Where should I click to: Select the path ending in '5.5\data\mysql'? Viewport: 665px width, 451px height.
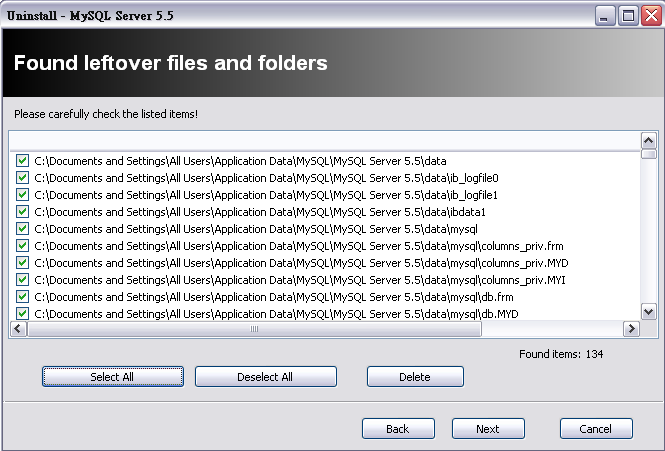tap(256, 229)
